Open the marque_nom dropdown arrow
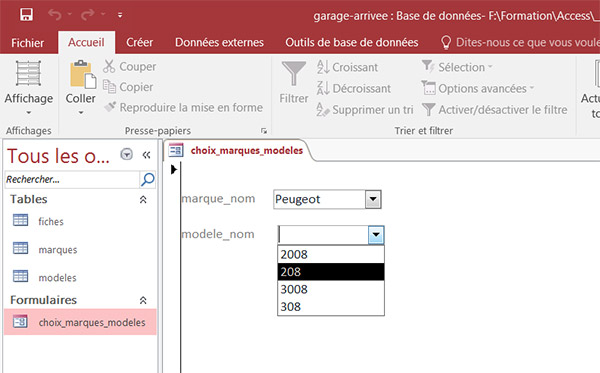The height and width of the screenshot is (373, 600). pyautogui.click(x=373, y=199)
